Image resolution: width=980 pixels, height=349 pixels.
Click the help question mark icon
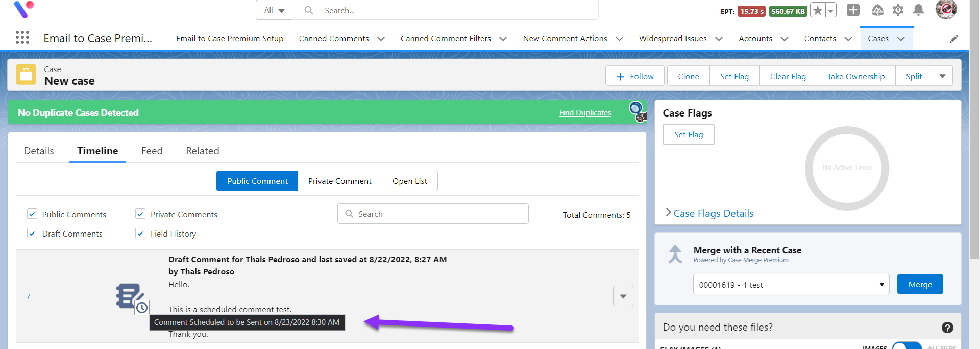click(947, 328)
